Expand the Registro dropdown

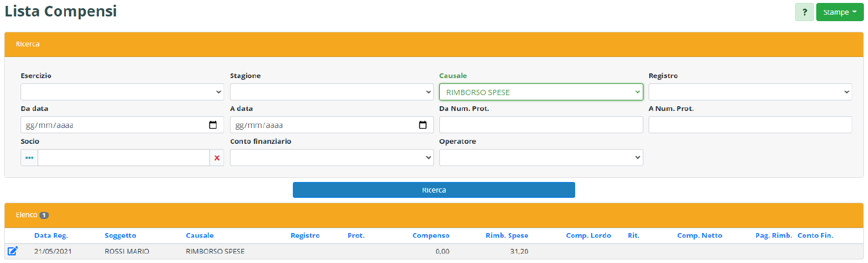[x=750, y=92]
